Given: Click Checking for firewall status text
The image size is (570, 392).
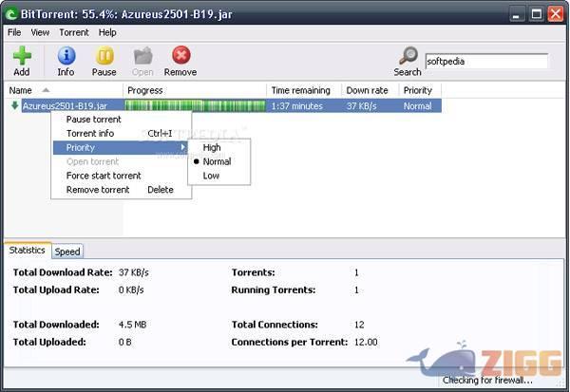Looking at the screenshot, I should pyautogui.click(x=487, y=380).
